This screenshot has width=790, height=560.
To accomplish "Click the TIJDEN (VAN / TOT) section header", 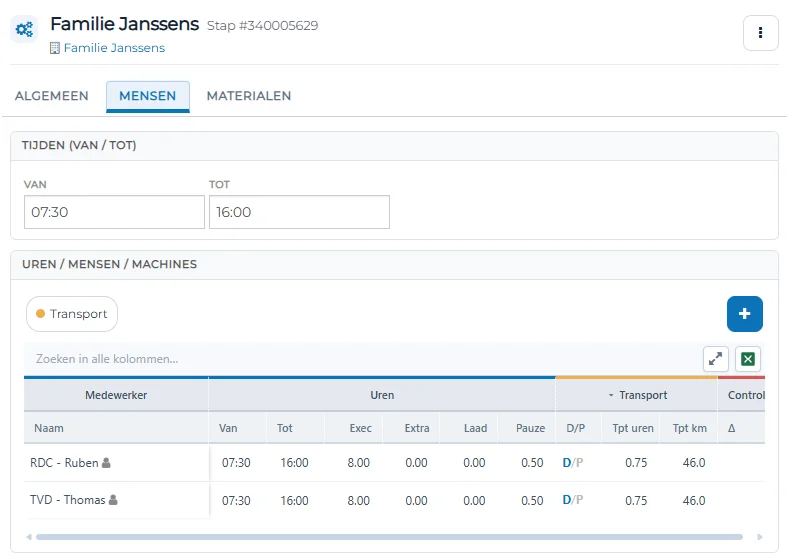I will coord(394,146).
